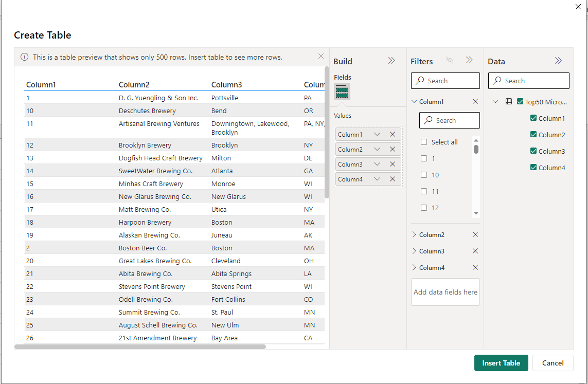Click the magnifier icon in the Data search box
The image size is (588, 384).
pyautogui.click(x=497, y=81)
